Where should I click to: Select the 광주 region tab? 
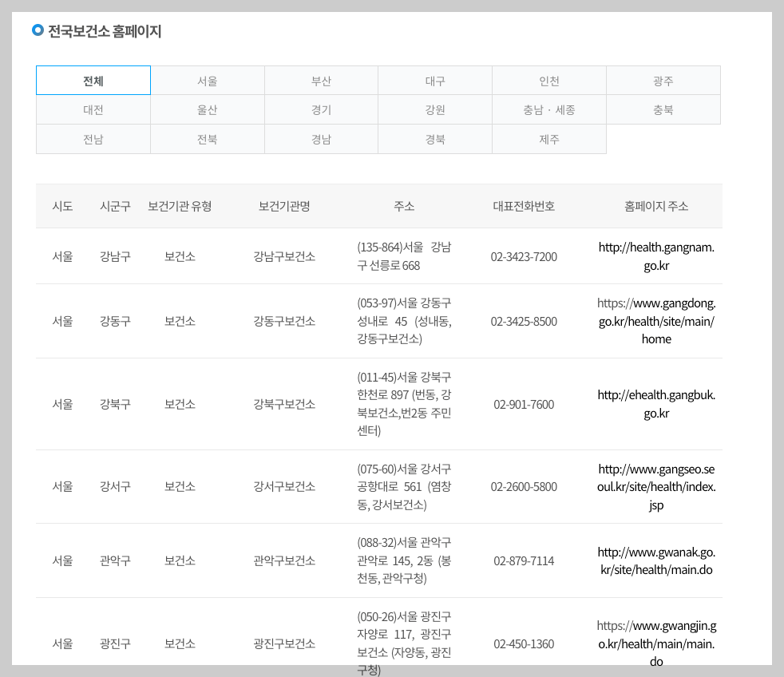(x=663, y=80)
